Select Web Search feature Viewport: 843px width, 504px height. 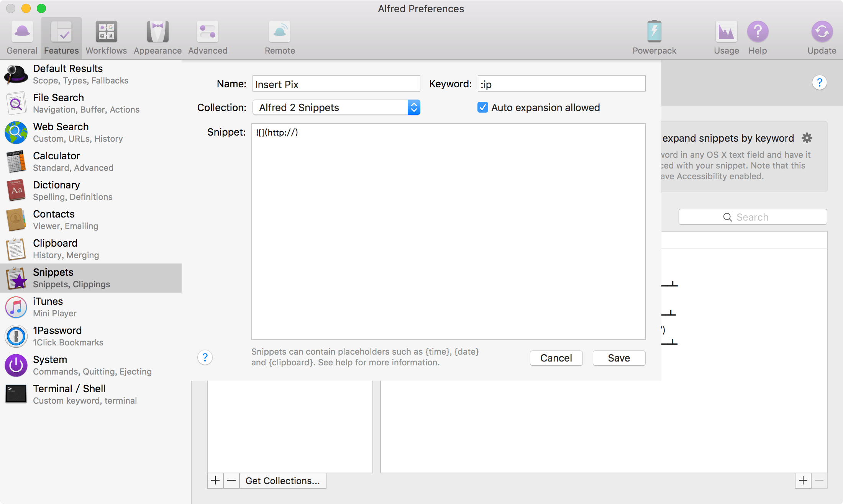pyautogui.click(x=91, y=133)
